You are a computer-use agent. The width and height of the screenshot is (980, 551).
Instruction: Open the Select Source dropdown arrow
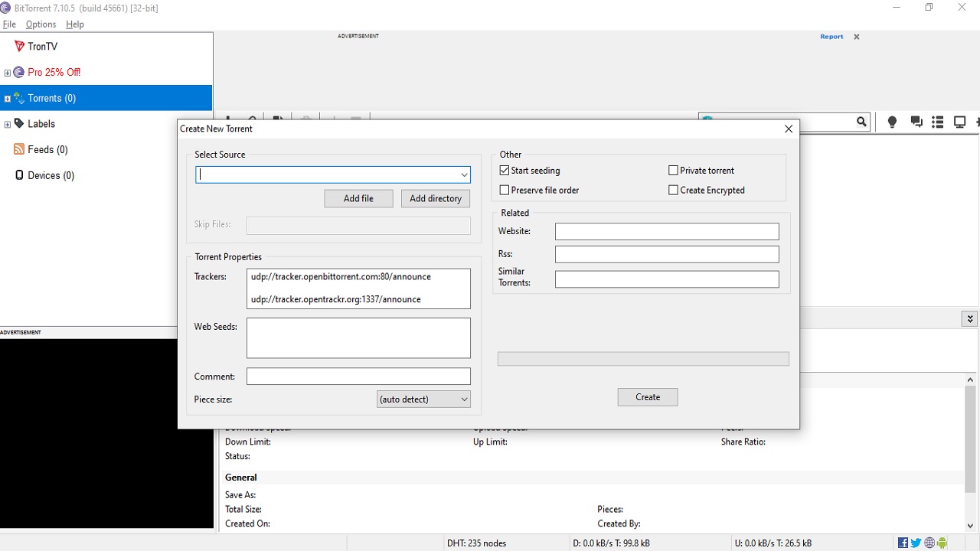[464, 174]
